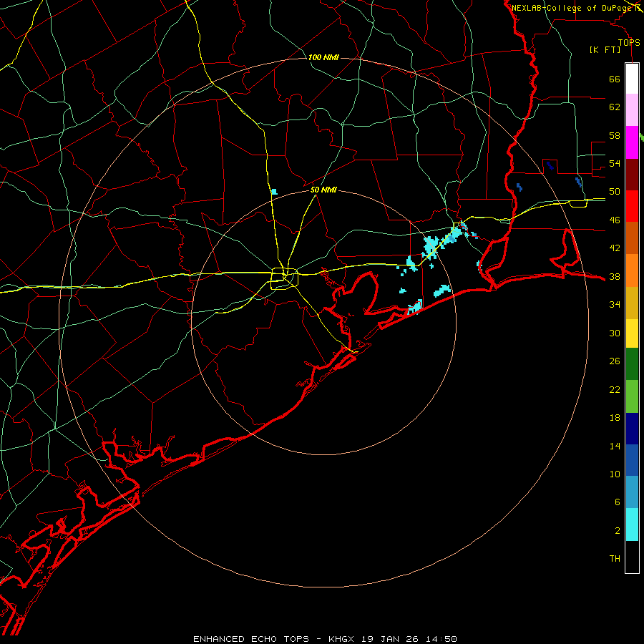Click the "TH" legend label
This screenshot has width=644, height=644.
coord(615,559)
